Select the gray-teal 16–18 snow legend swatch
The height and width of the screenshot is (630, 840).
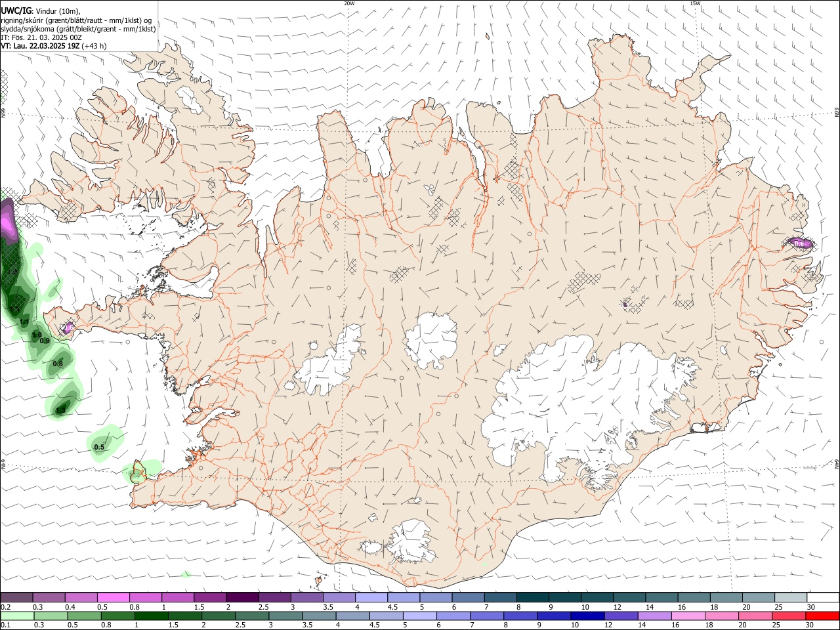[693, 597]
